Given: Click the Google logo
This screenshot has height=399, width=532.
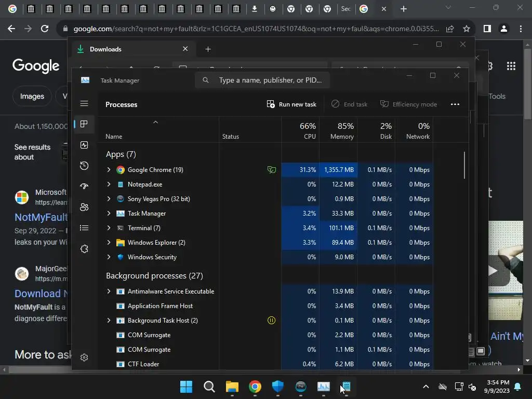Looking at the screenshot, I should click(x=36, y=66).
